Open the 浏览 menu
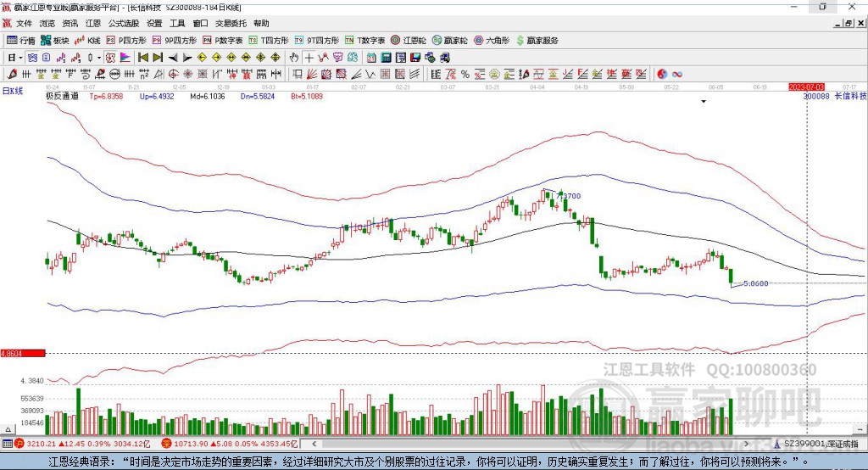This screenshot has height=470, width=868. coord(47,23)
